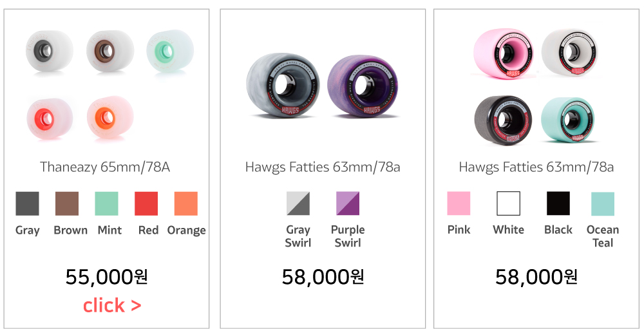Image resolution: width=644 pixels, height=329 pixels.
Task: Choose the Mint color swatch
Action: coord(106,203)
